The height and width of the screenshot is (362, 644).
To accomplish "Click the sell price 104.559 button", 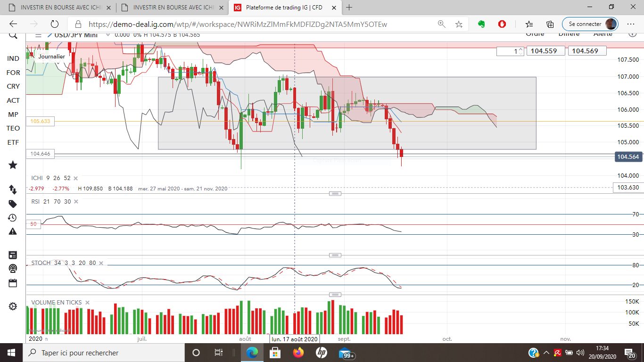I will (545, 51).
